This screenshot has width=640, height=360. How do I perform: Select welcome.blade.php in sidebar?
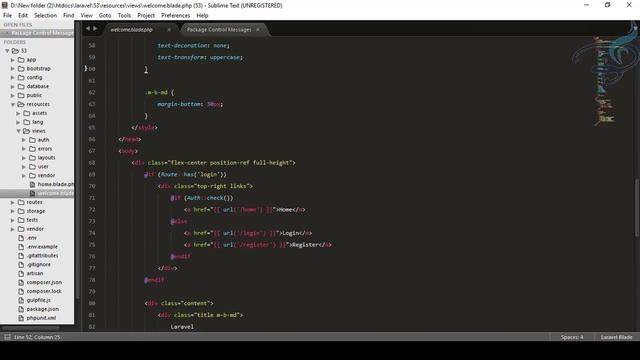(x=56, y=193)
